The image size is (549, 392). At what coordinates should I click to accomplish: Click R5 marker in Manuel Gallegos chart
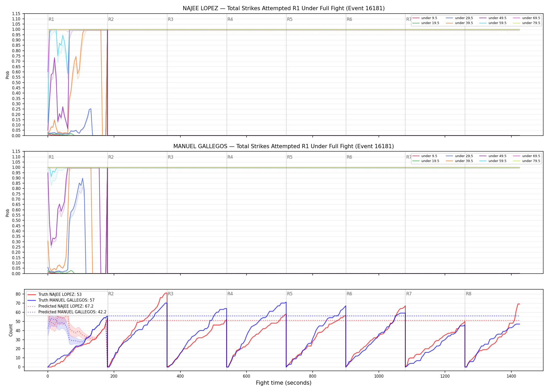[290, 157]
